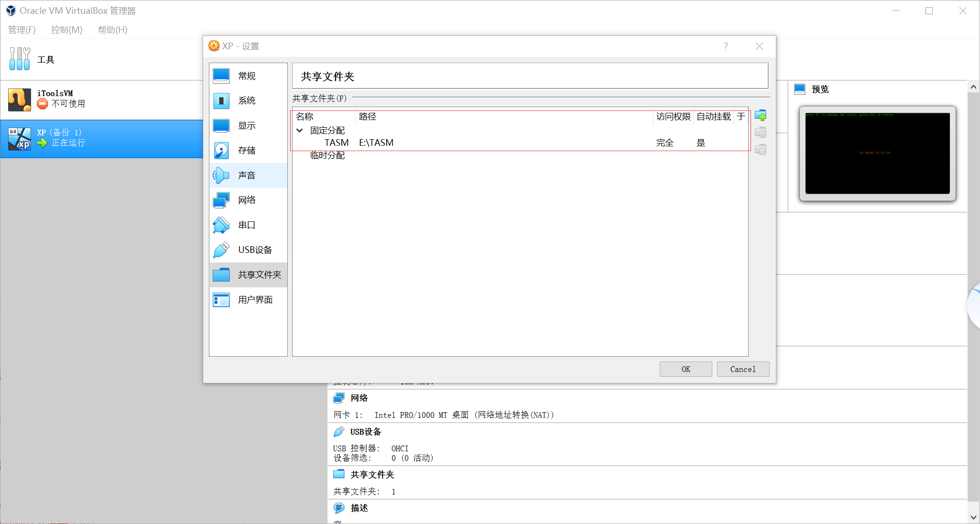Click the scroll down arrow of details pane
The width and height of the screenshot is (980, 524).
pos(973,517)
